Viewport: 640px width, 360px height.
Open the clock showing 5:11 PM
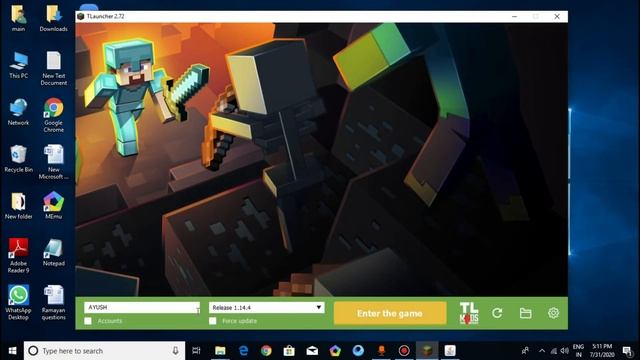click(602, 351)
